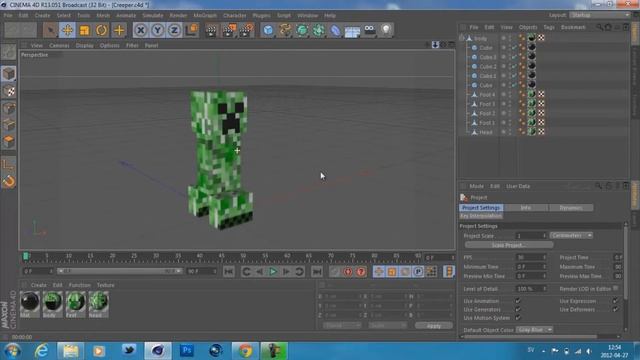Render to Picture Viewer icon
This screenshot has height=360, width=640.
229,30
